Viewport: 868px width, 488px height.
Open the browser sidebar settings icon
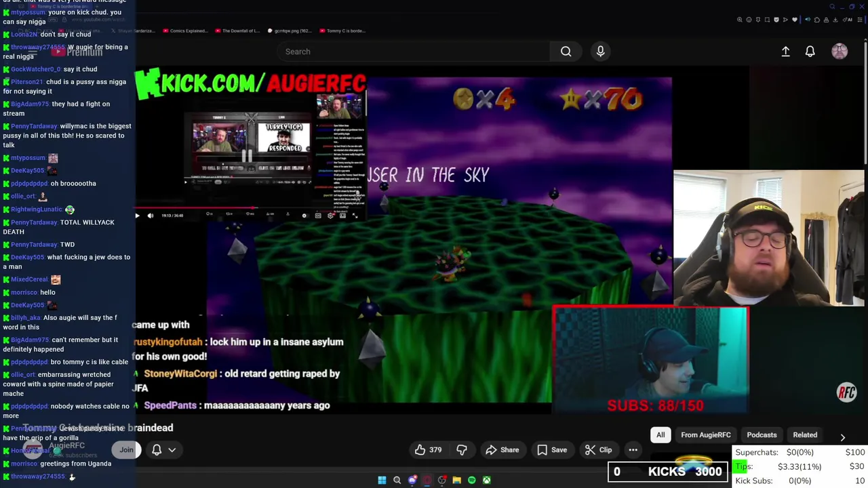click(x=860, y=20)
